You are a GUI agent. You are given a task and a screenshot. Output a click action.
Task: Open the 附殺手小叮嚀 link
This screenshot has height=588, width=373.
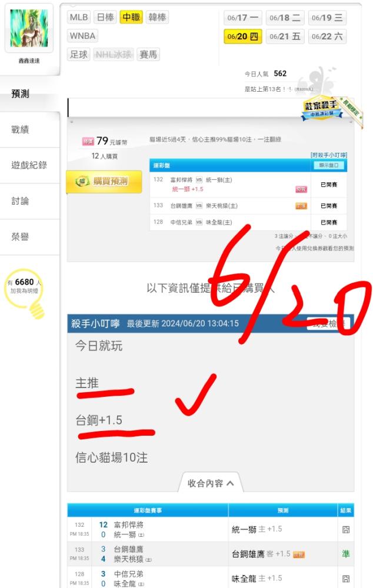[x=329, y=155]
